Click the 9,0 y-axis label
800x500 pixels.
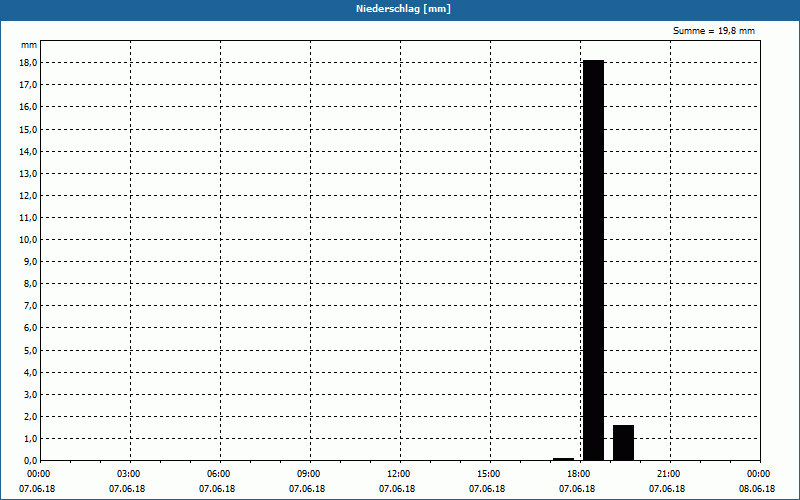pos(31,262)
